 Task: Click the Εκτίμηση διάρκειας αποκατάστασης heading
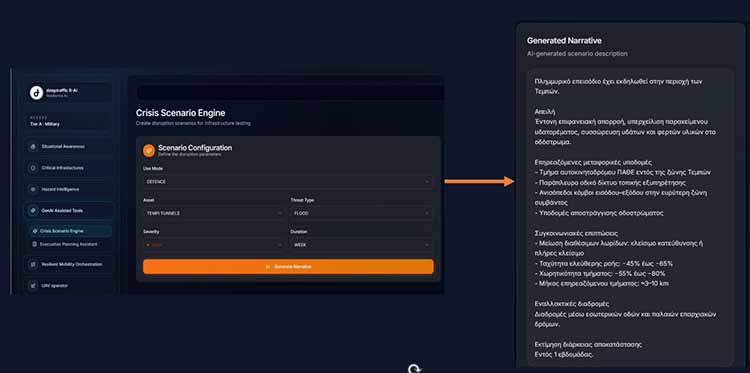tap(588, 344)
